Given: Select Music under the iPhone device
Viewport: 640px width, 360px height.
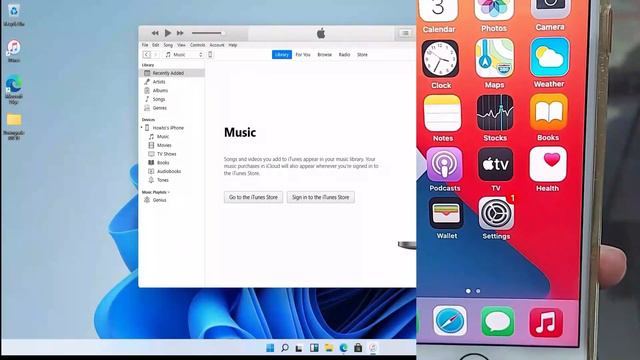Looking at the screenshot, I should pyautogui.click(x=163, y=137).
